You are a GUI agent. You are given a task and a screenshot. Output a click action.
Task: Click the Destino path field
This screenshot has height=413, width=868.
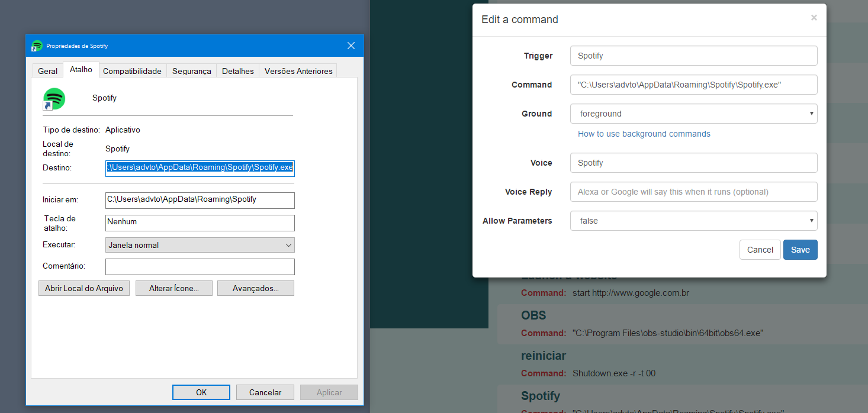click(x=200, y=167)
